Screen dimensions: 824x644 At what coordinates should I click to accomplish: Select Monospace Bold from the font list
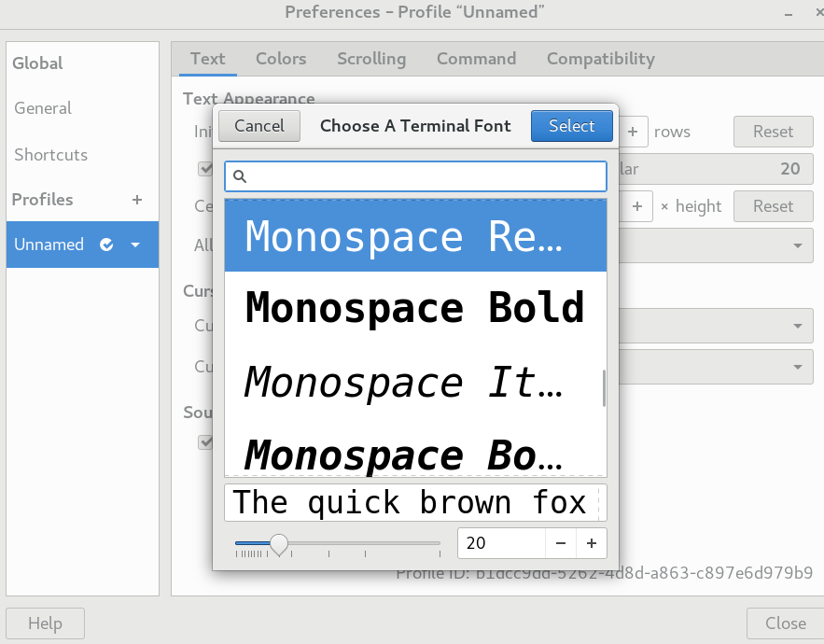point(414,308)
